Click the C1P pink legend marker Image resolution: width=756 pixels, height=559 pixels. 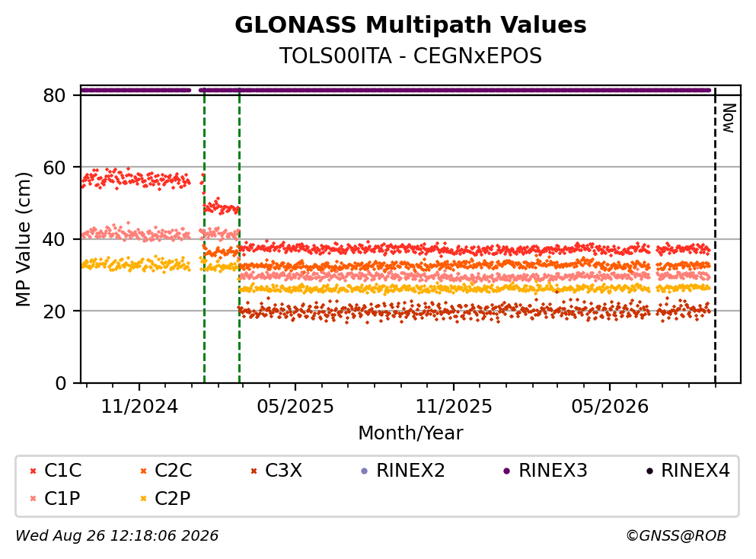(x=33, y=499)
